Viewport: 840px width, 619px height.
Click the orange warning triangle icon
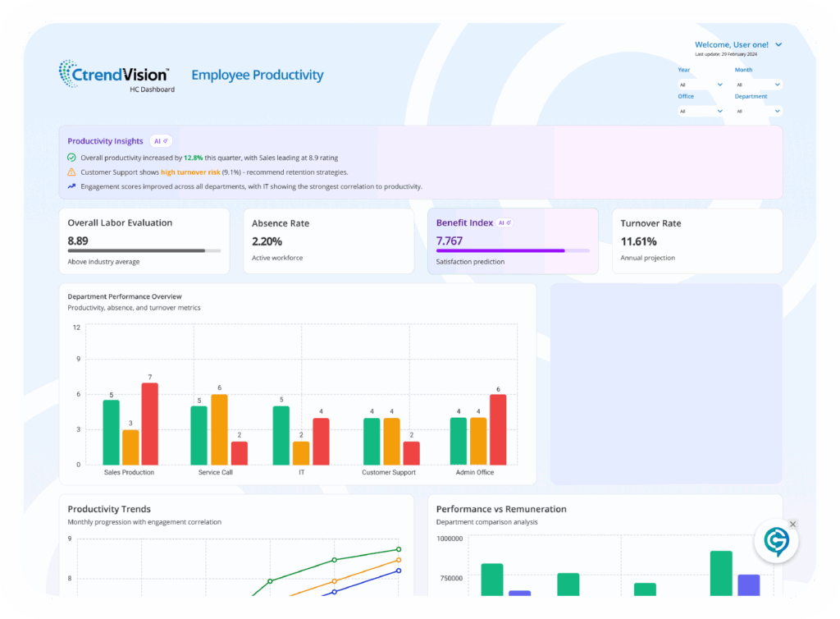[x=72, y=172]
